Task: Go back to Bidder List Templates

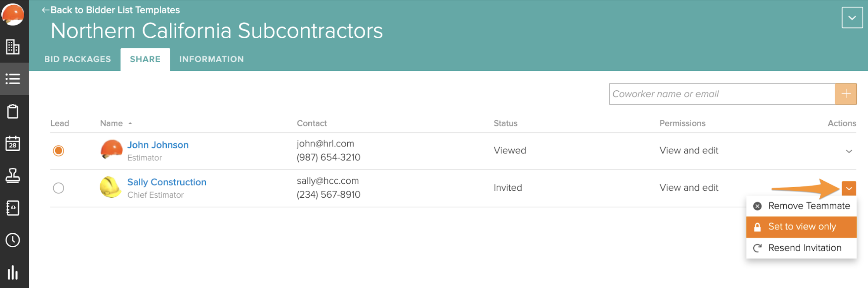Action: [111, 10]
